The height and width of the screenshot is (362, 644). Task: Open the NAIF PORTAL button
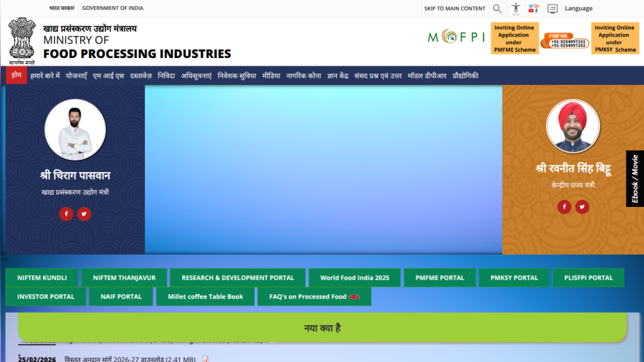pos(121,296)
